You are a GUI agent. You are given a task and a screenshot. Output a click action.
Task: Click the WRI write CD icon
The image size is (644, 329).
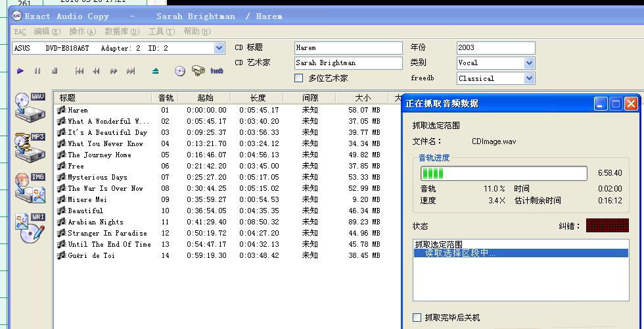coord(30,228)
